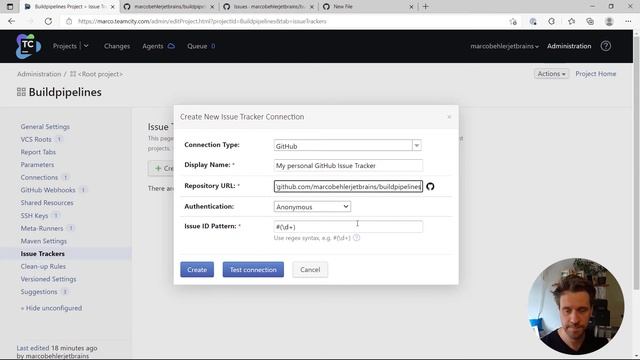640x360 pixels.
Task: Open marcobehlerjetbrains user menu
Action: pyautogui.click(x=504, y=46)
